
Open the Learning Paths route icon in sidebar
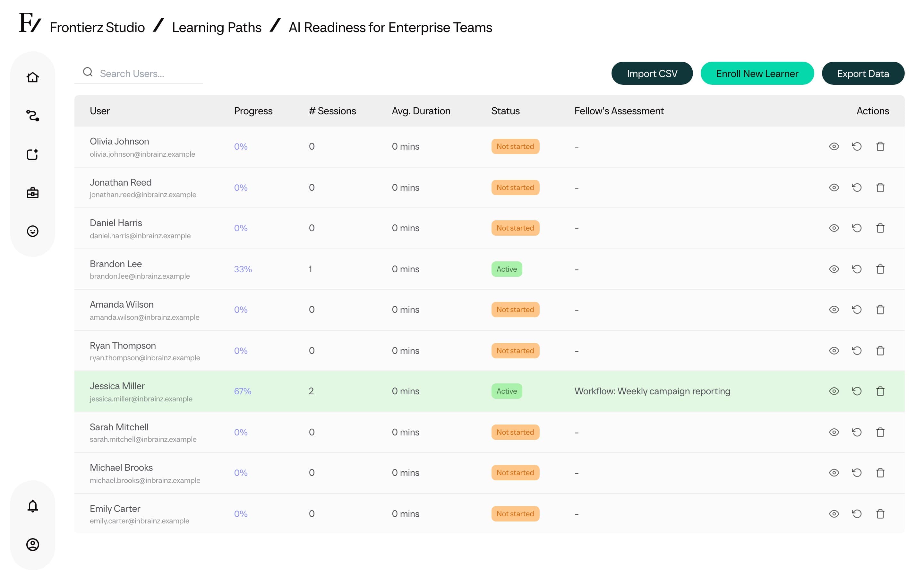[33, 116]
